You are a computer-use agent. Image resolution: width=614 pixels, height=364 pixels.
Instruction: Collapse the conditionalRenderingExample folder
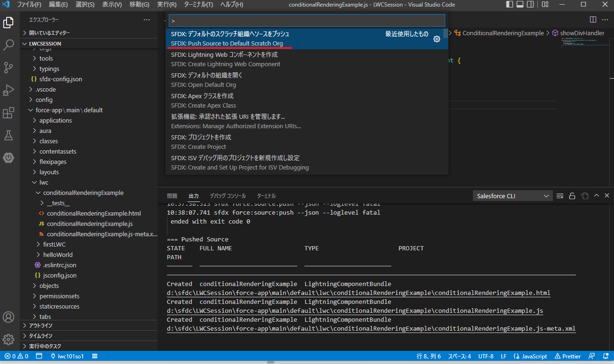pos(88,193)
